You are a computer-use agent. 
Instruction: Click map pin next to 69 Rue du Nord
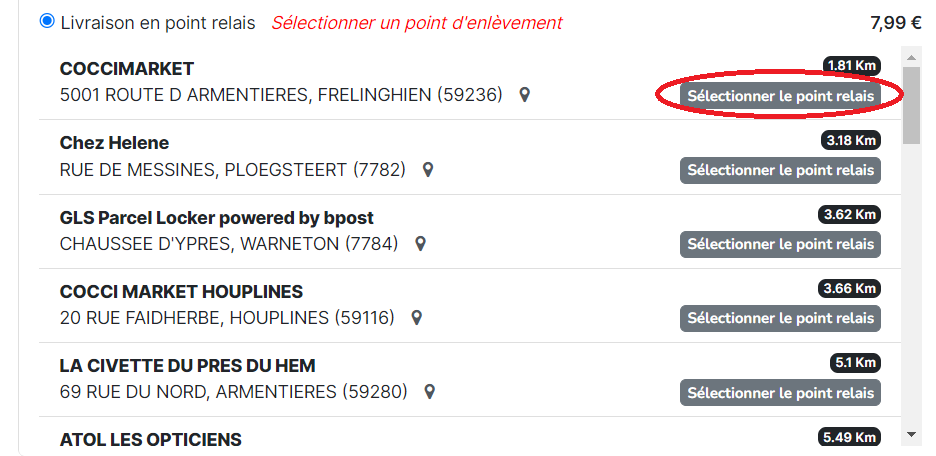tap(429, 392)
